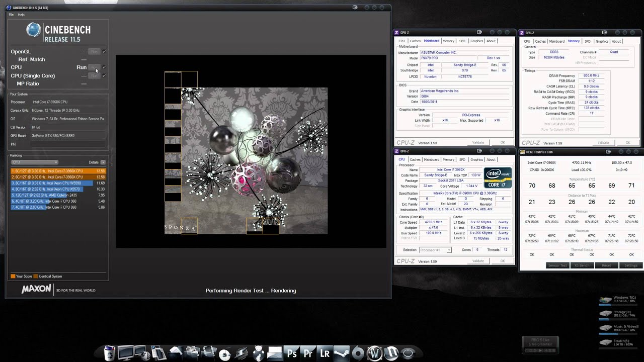Screen dimensions: 644x362
Task: Open the documents icon in the dock
Action: (158, 353)
